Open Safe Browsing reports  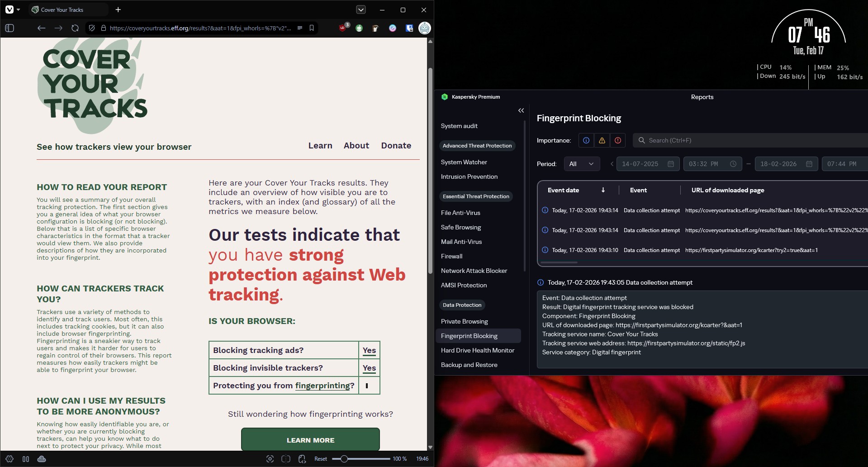point(461,227)
